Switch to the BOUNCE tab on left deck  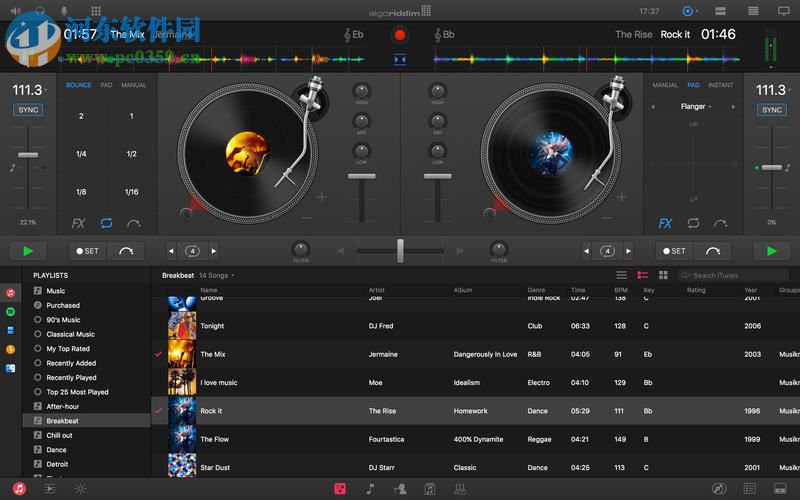[x=79, y=85]
